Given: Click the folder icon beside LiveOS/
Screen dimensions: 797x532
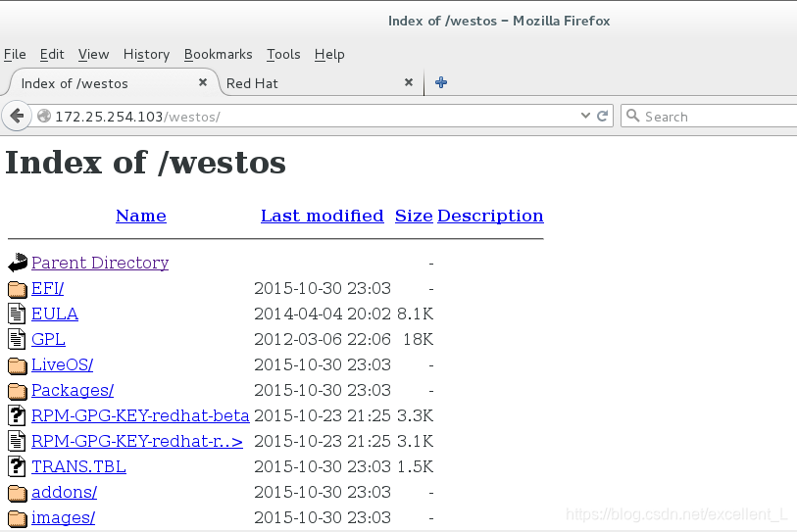Looking at the screenshot, I should point(18,365).
